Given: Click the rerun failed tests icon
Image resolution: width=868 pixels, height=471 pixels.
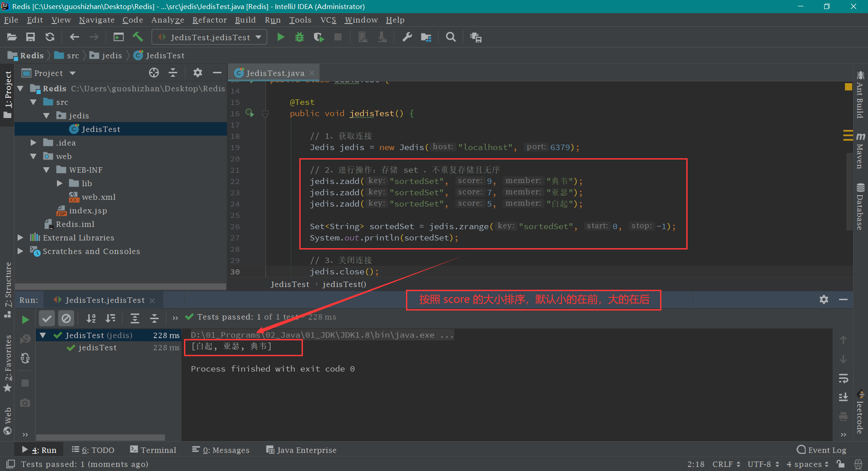Looking at the screenshot, I should tap(25, 339).
